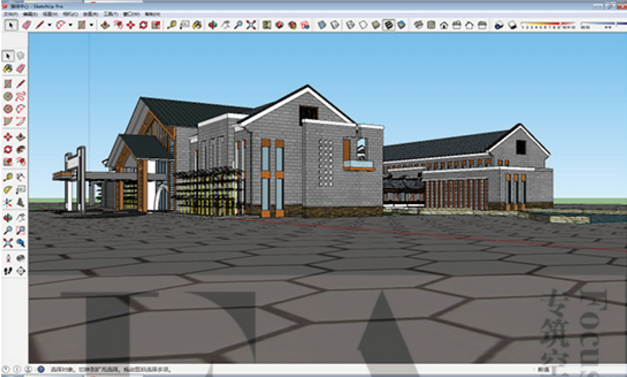Pick the Line tool in top toolbar
Screen dimensions: 627x377
40,25
